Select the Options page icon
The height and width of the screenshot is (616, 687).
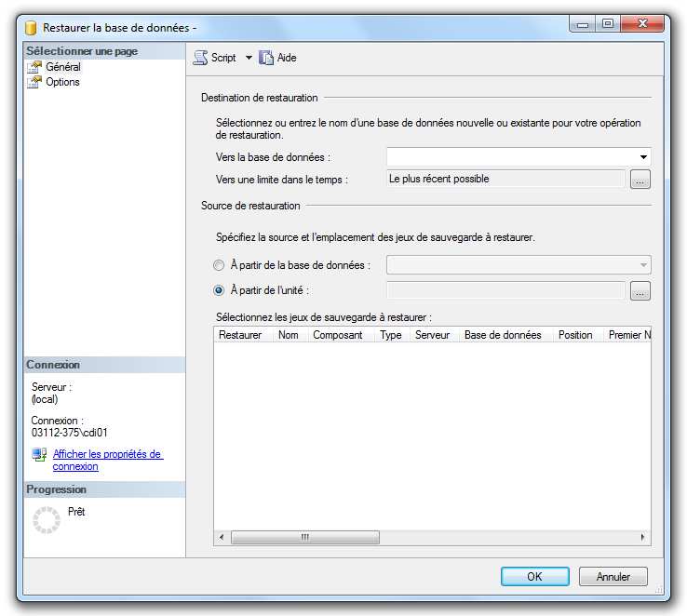coord(35,82)
